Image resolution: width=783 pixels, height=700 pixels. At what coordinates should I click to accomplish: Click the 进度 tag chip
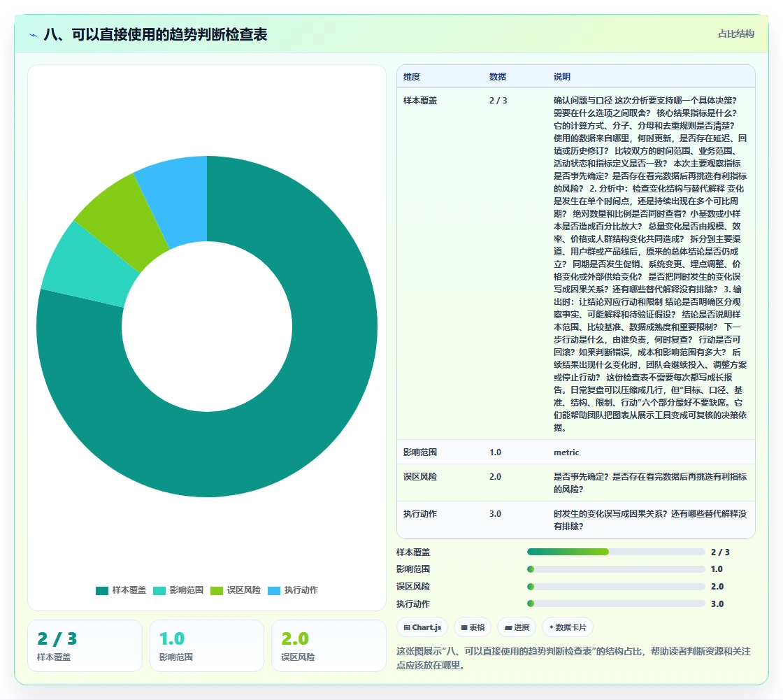pos(517,627)
